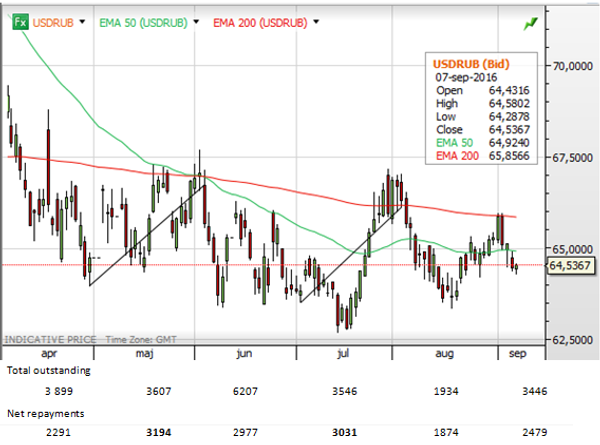This screenshot has height=445, width=600.
Task: Click the 65,0000 price axis label
Action: coord(572,249)
